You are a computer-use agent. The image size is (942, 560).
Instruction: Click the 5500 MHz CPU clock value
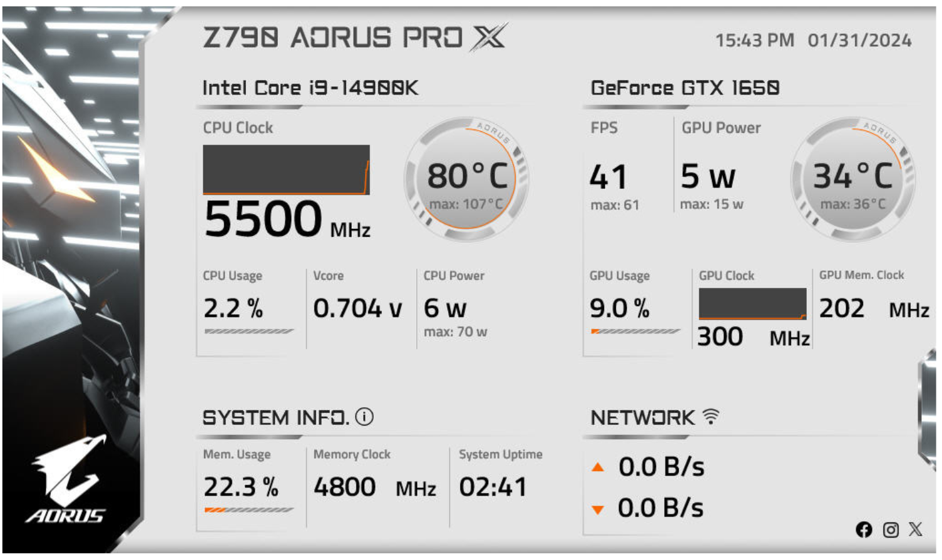coord(287,219)
